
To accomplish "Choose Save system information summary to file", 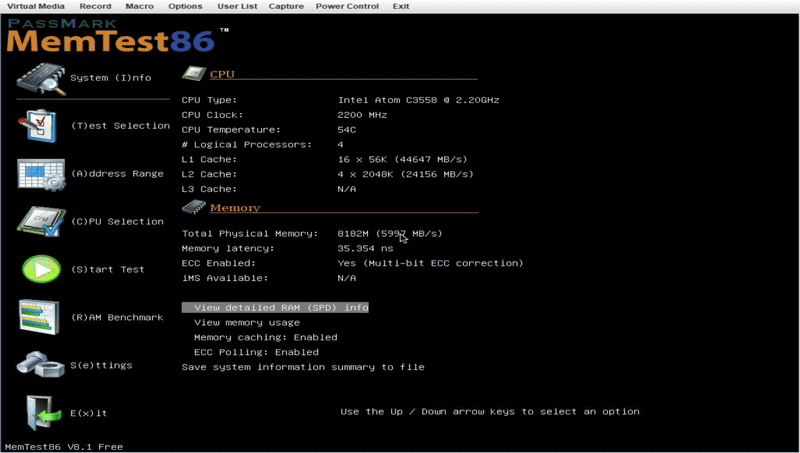I will pos(303,367).
